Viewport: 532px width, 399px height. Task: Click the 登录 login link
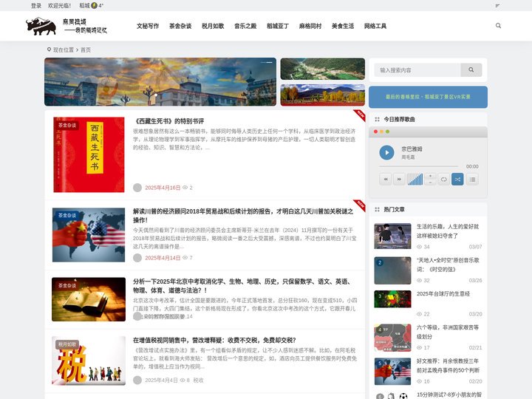coord(36,5)
